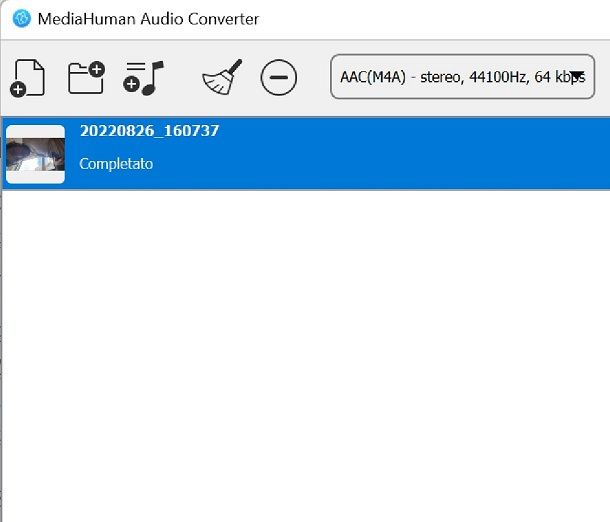The width and height of the screenshot is (610, 522).
Task: Click the MediaHuman app logo in title bar
Action: point(21,18)
